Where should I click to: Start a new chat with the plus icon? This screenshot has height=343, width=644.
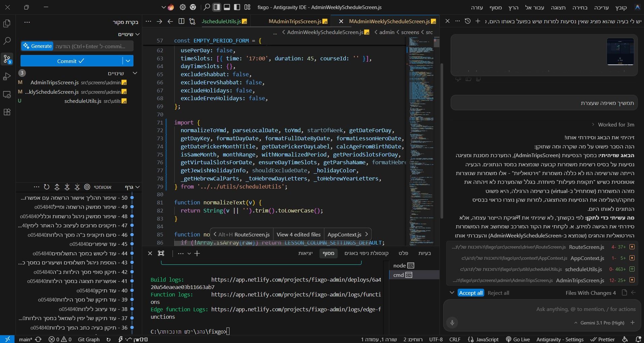(x=478, y=21)
